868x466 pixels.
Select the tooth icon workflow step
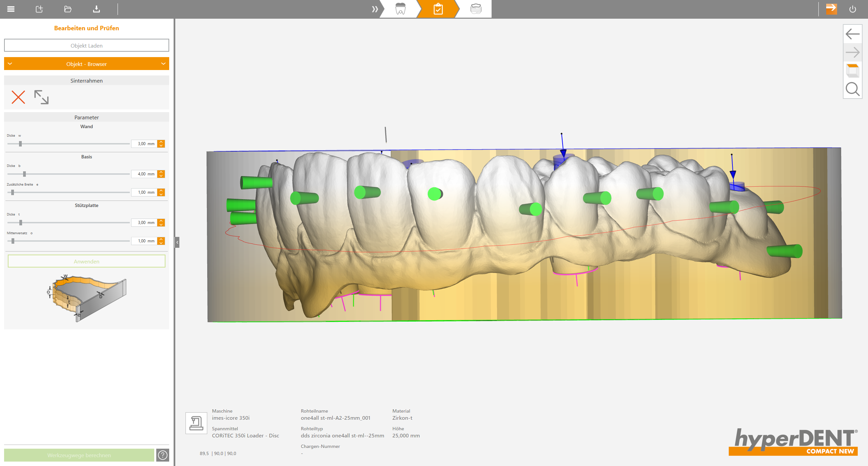click(x=400, y=9)
